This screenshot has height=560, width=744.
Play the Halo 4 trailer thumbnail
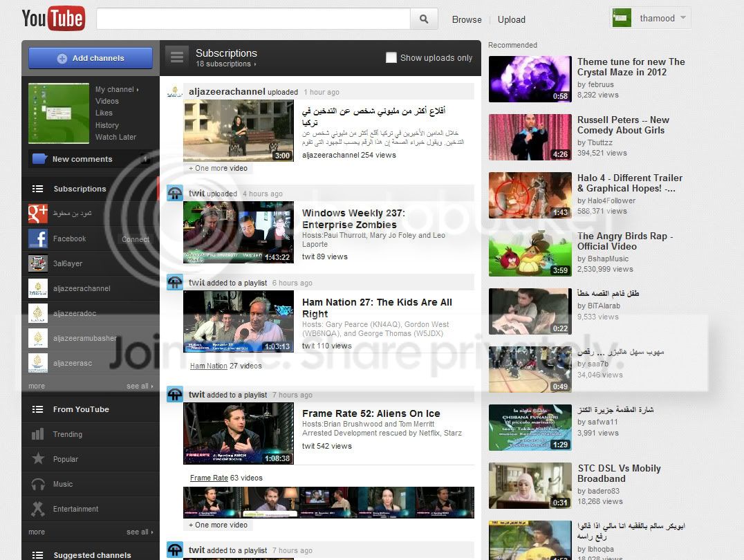[530, 195]
